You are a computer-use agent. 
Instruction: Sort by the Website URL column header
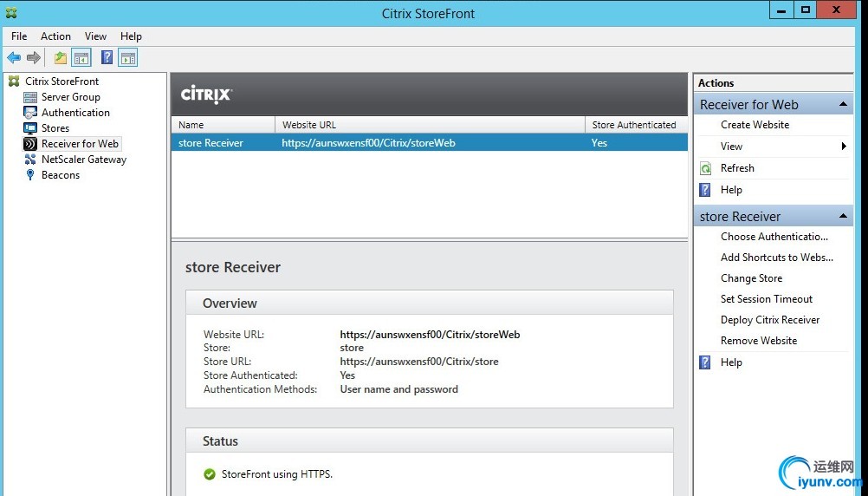(430, 125)
